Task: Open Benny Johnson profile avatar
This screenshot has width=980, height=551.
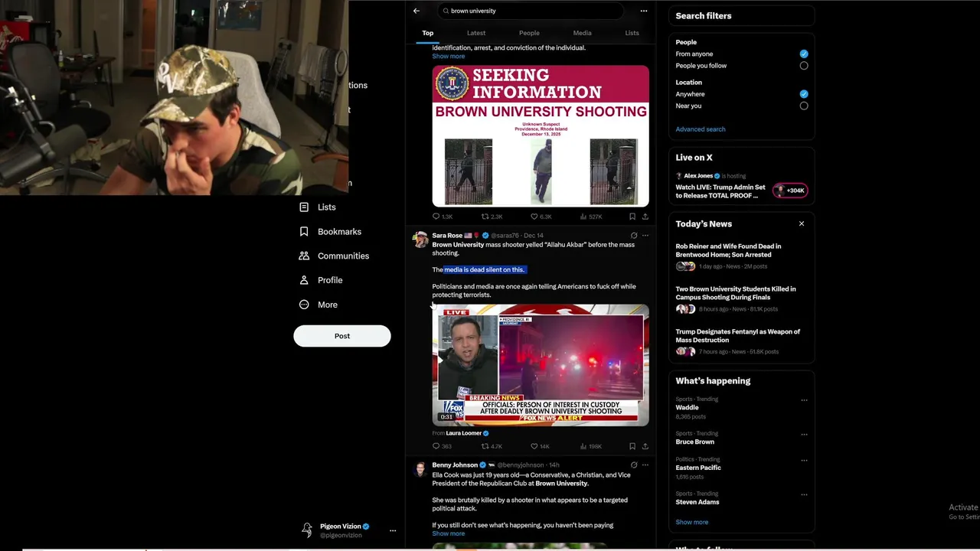Action: (420, 469)
